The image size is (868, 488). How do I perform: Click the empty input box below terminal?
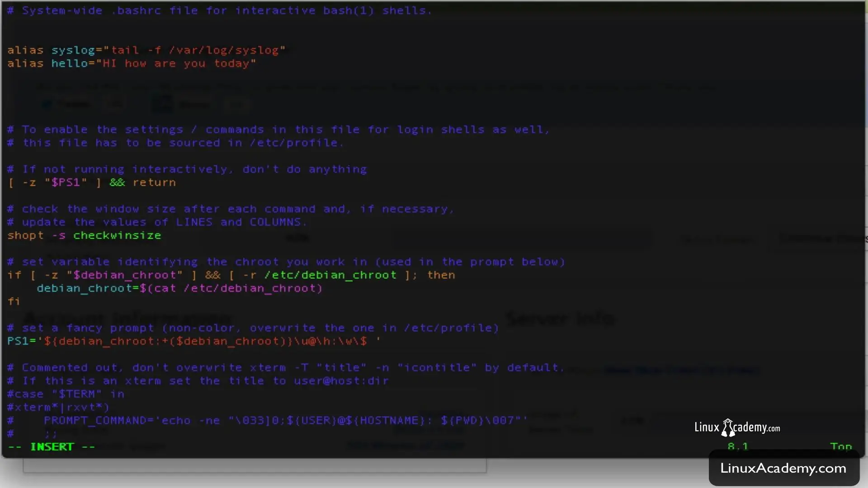[255, 465]
